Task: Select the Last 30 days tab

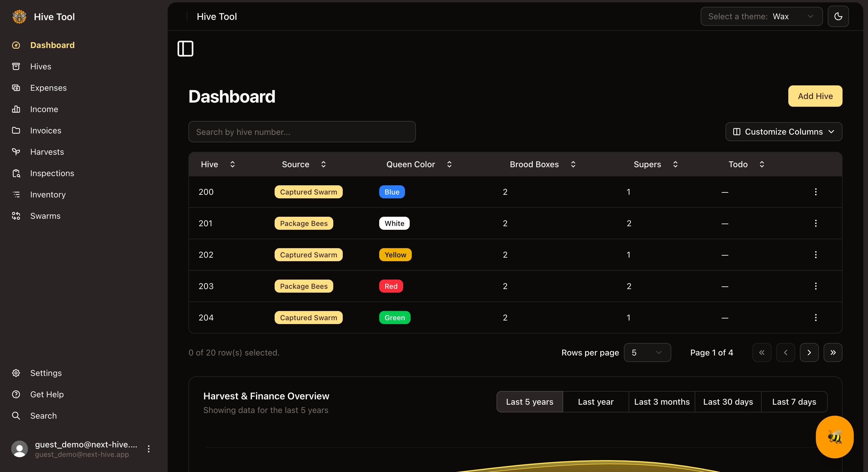Action: click(728, 402)
